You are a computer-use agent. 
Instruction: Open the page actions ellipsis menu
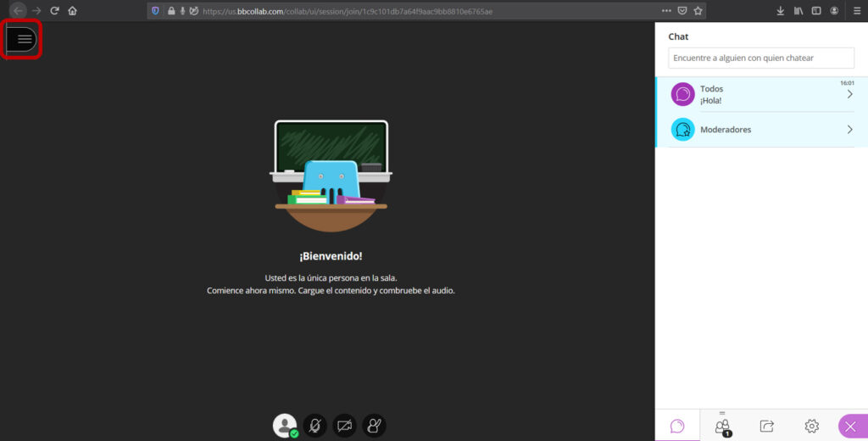[x=666, y=11]
